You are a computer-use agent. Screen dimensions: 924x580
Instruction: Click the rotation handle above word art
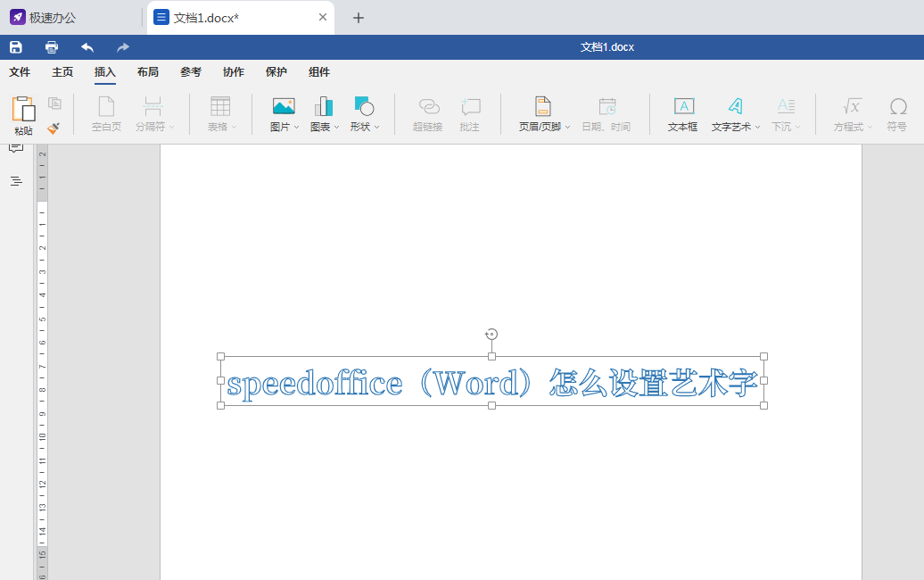[x=491, y=335]
